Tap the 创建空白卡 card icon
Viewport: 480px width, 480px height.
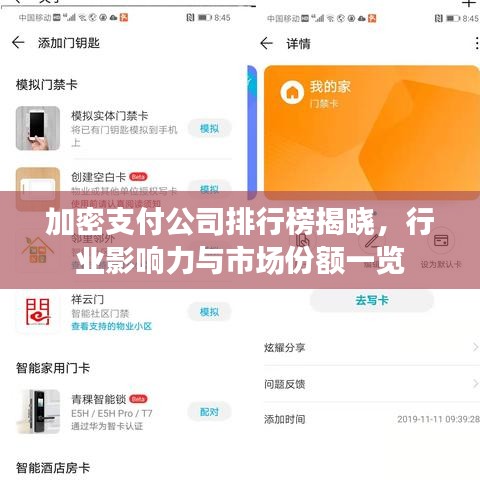[38, 187]
